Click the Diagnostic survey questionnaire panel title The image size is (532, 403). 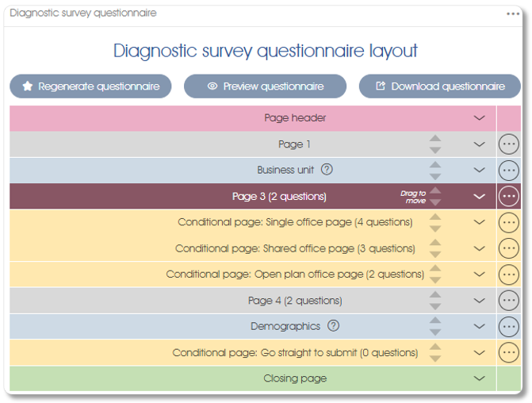(83, 13)
